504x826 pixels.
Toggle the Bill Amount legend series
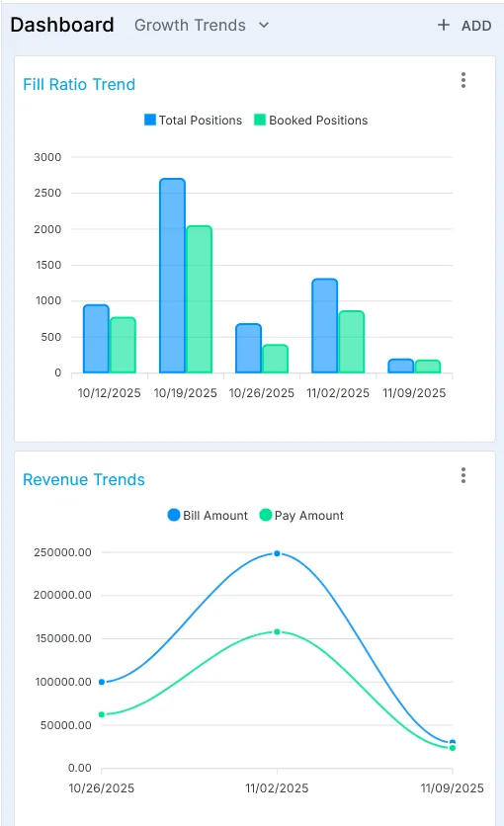coord(208,515)
